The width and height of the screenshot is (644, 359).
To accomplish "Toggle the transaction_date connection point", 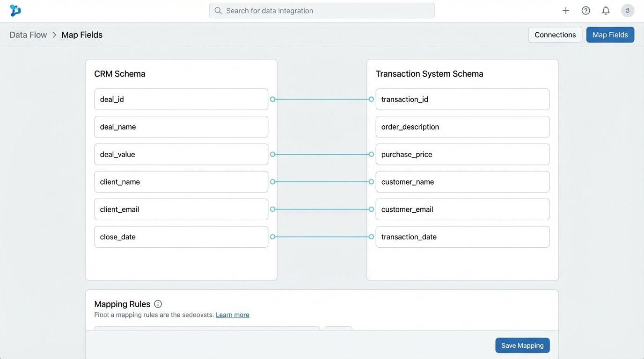I will tap(371, 237).
